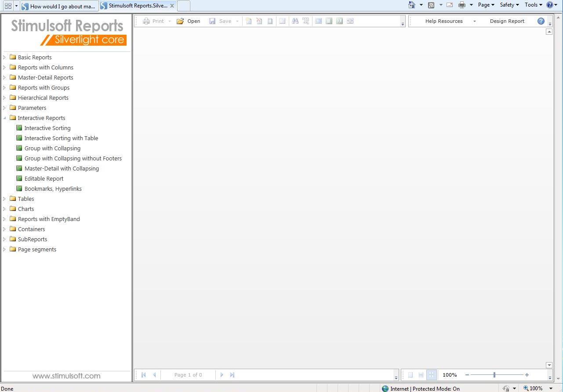
Task: Click the Save floppy disk icon
Action: [x=212, y=21]
